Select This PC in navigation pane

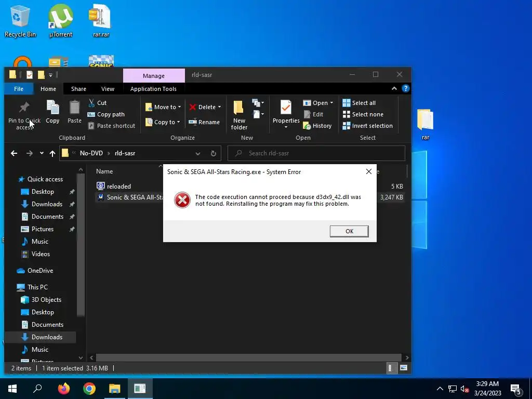(37, 287)
